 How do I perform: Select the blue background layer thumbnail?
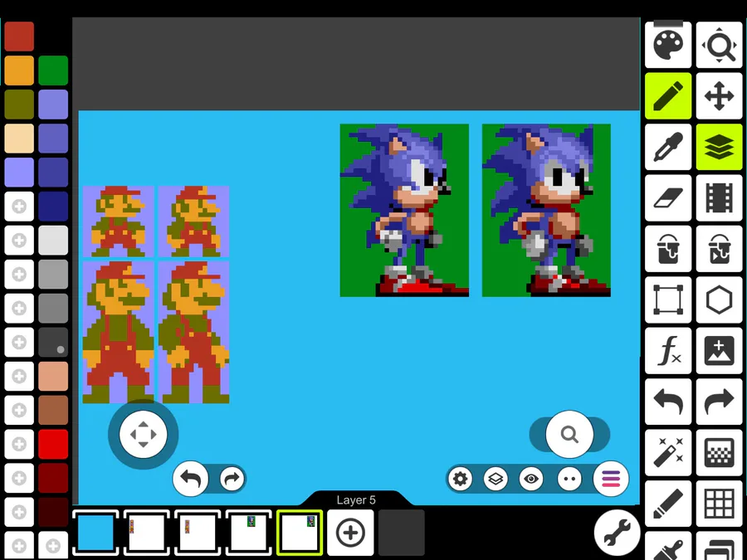[95, 533]
